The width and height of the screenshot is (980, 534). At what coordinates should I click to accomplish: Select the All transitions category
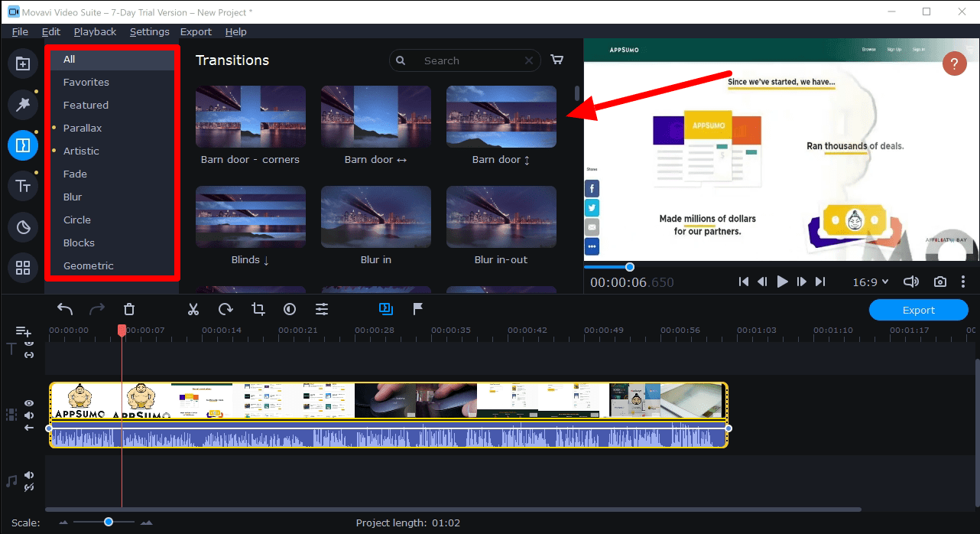pos(113,59)
